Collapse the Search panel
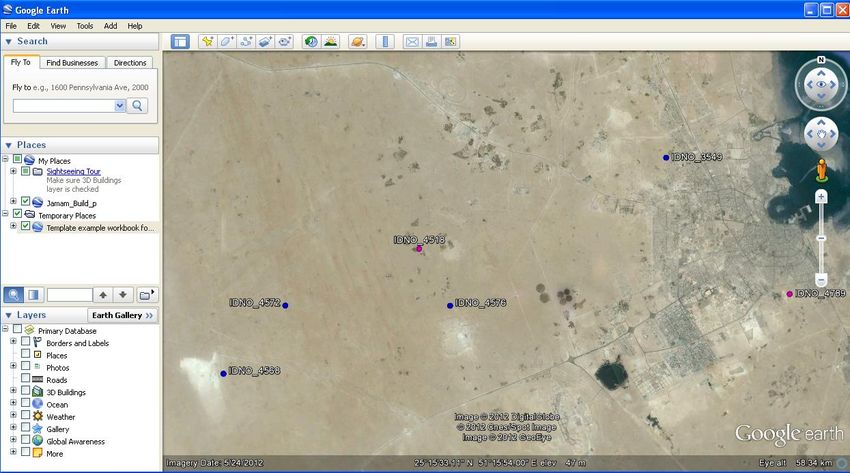The width and height of the screenshot is (850, 473). click(x=9, y=42)
